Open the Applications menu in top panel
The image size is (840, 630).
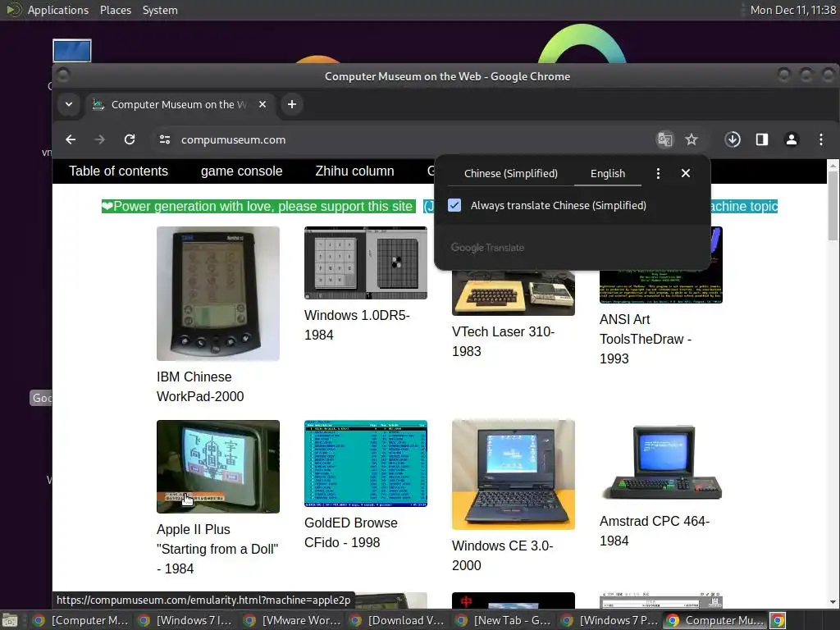tap(58, 10)
